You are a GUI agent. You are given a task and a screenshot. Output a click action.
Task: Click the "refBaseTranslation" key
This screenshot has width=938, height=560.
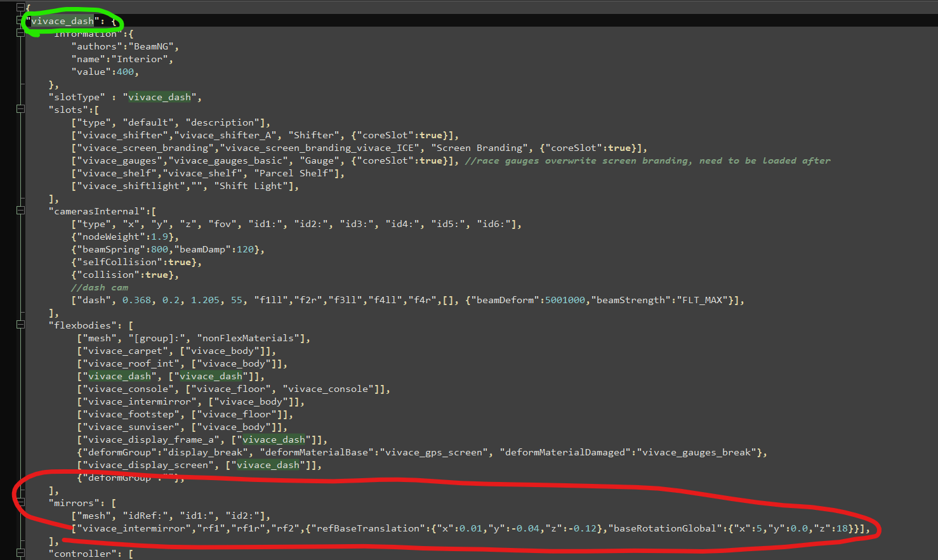(367, 528)
